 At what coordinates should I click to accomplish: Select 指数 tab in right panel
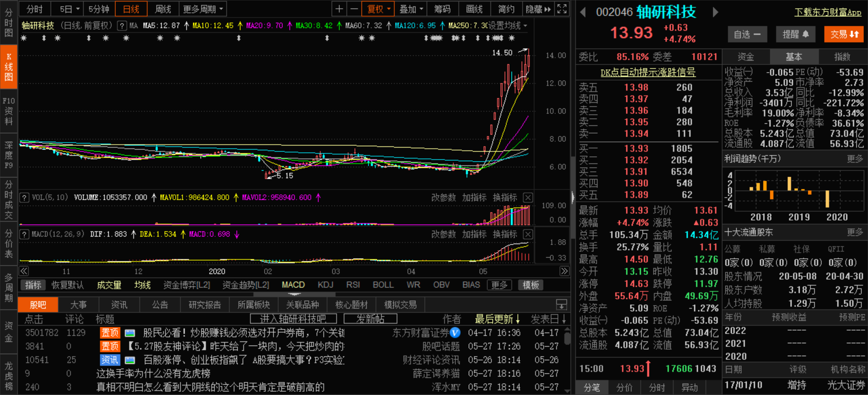[x=842, y=57]
